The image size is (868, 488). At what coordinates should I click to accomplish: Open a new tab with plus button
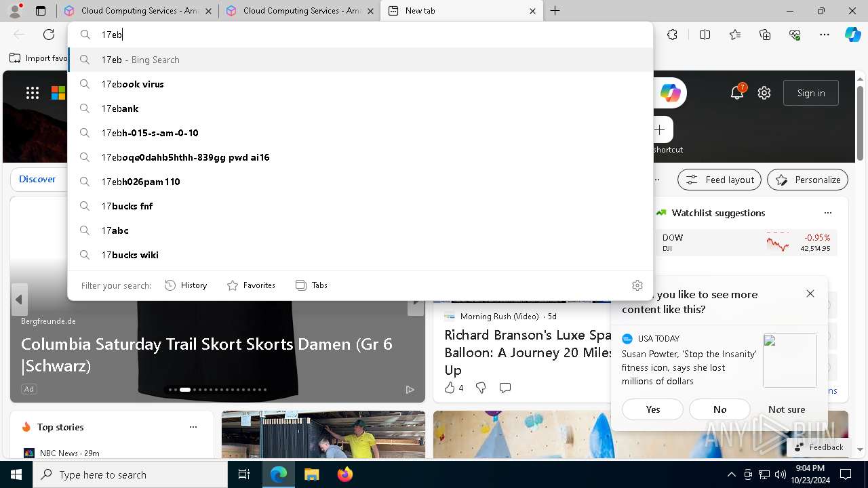(555, 11)
